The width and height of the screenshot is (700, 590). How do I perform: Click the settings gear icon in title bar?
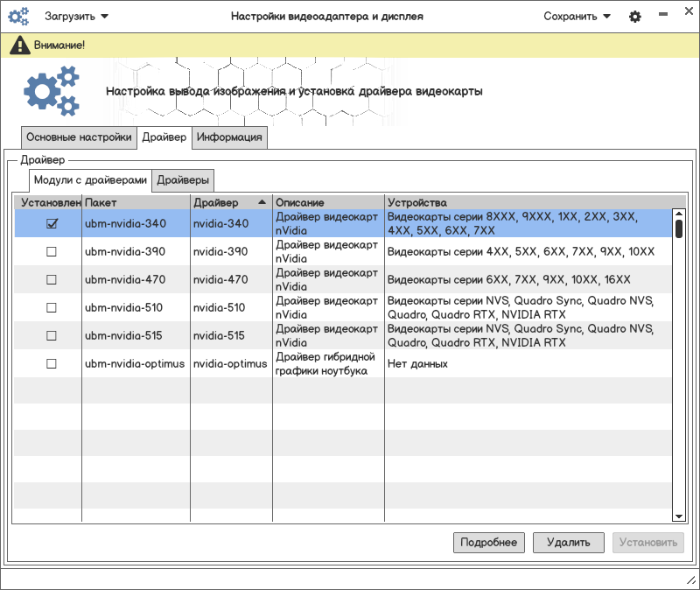click(635, 17)
